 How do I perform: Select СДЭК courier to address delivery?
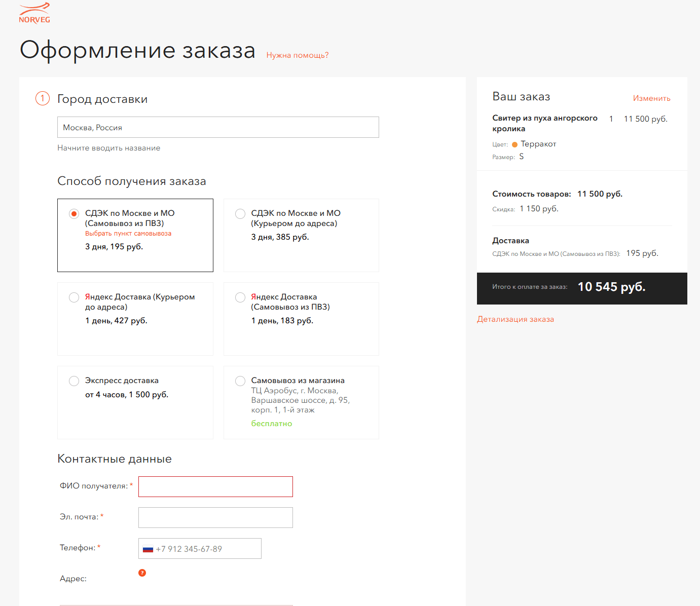pyautogui.click(x=240, y=214)
